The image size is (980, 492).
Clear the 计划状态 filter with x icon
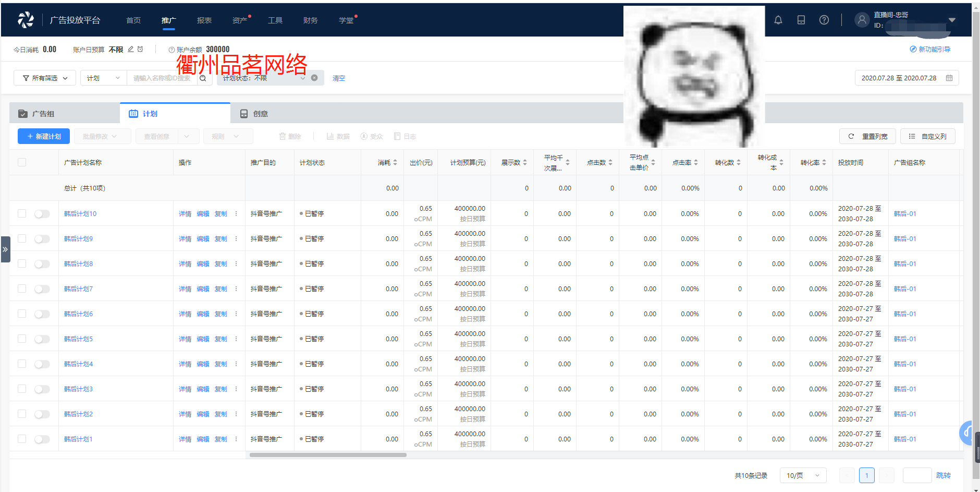314,78
